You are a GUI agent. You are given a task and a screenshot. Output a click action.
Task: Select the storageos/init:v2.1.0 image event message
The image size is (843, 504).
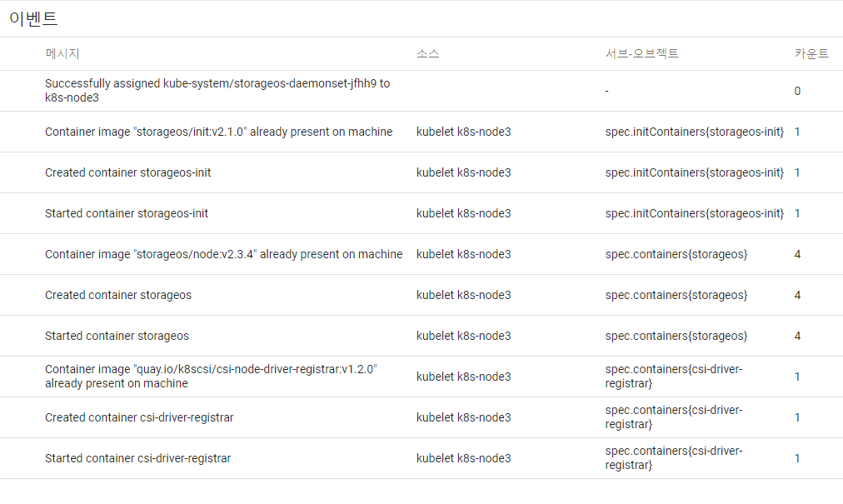[x=218, y=132]
